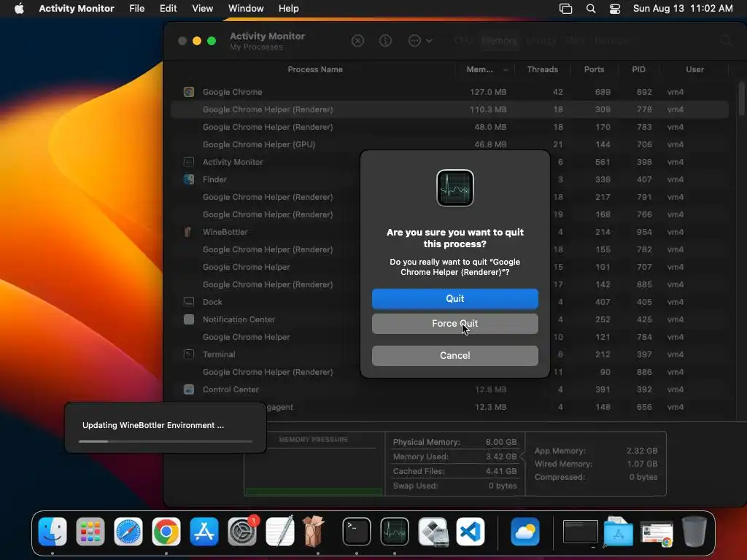Screen dimensions: 747x560
Task: Open the Weather app in Dock
Action: [525, 532]
